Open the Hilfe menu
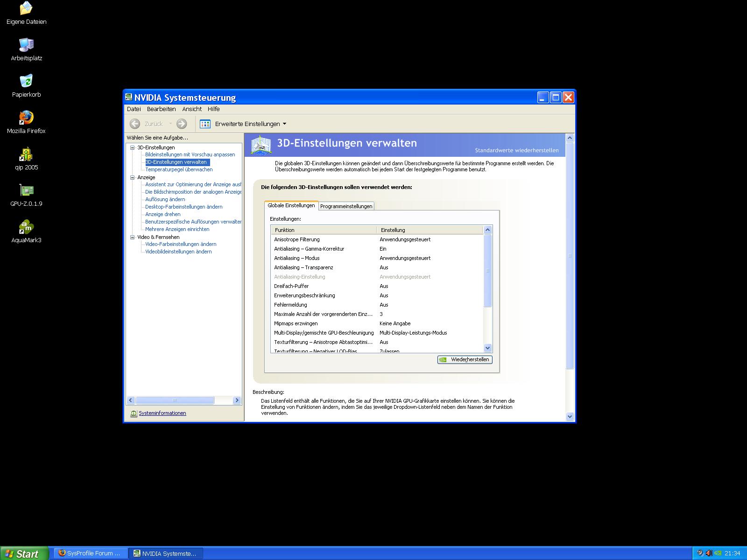This screenshot has height=560, width=747. click(213, 109)
